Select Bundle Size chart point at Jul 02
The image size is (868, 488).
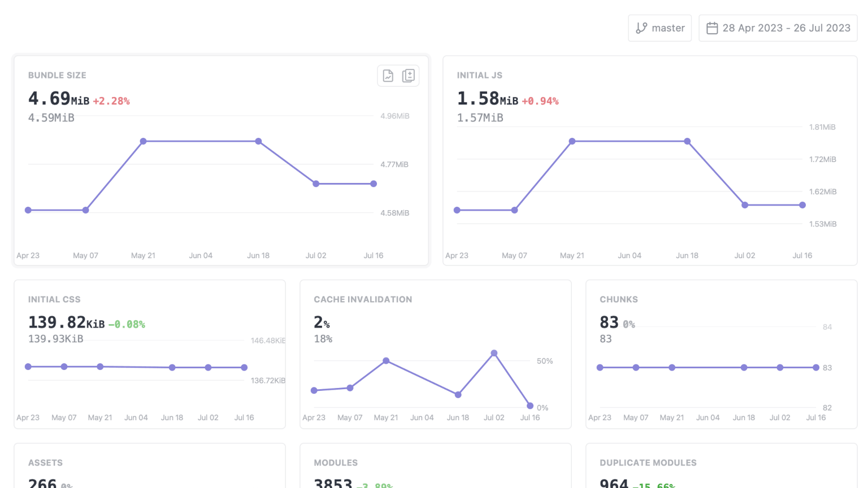[316, 184]
